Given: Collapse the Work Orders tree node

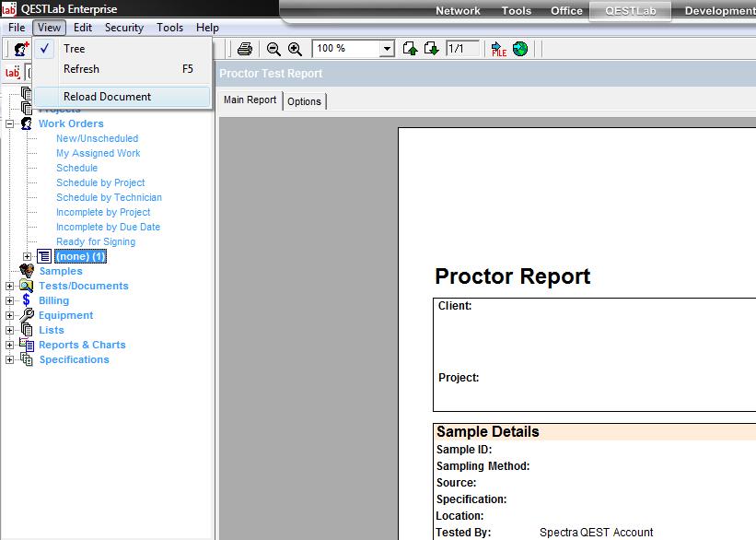Looking at the screenshot, I should coord(10,123).
